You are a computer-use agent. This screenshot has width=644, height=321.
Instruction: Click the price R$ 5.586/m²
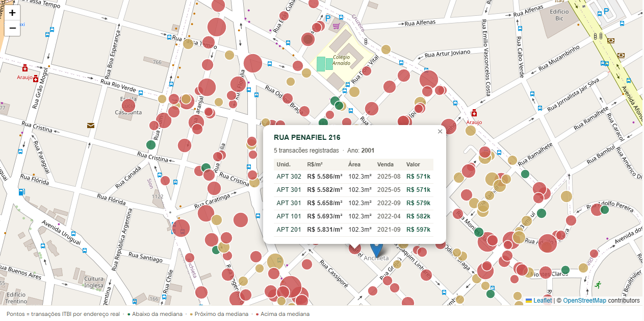point(325,177)
